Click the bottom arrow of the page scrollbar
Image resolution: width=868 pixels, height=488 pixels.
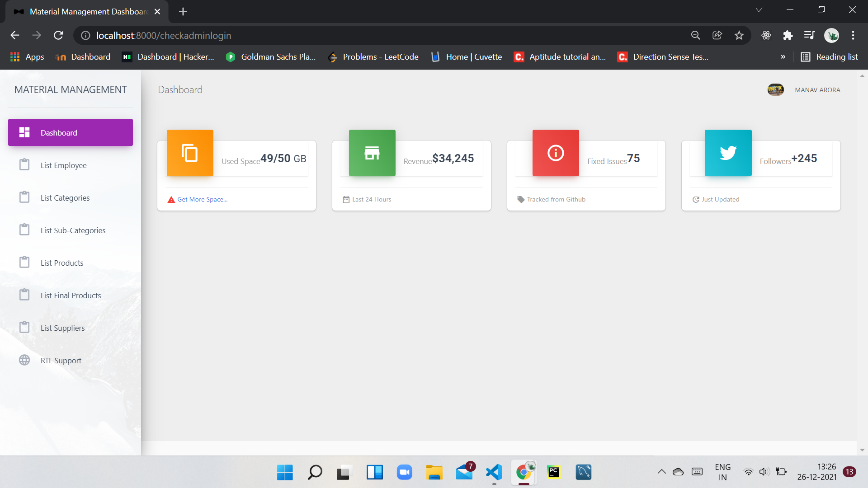863,450
